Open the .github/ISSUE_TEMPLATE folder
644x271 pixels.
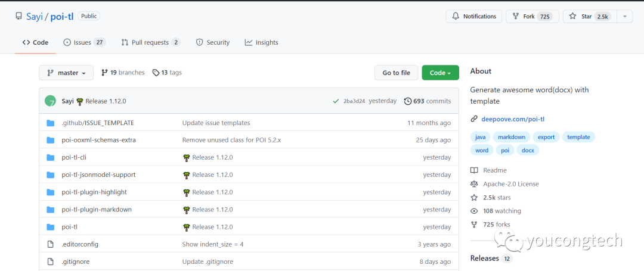tap(98, 123)
